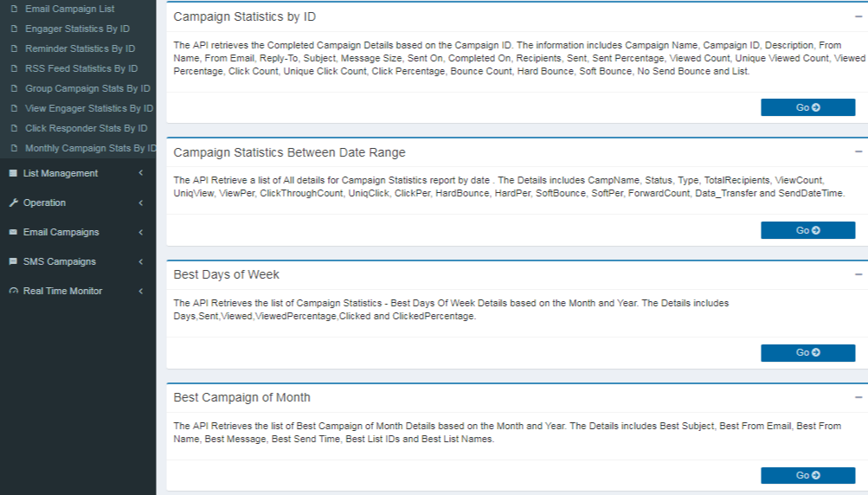Expand the Operation submenu chevron
868x495 pixels.
click(140, 202)
